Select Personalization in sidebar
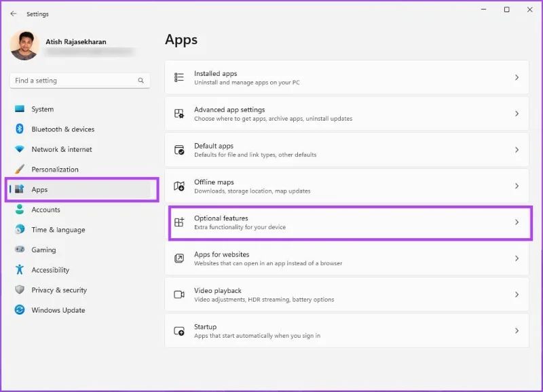This screenshot has height=392, width=543. tap(55, 170)
